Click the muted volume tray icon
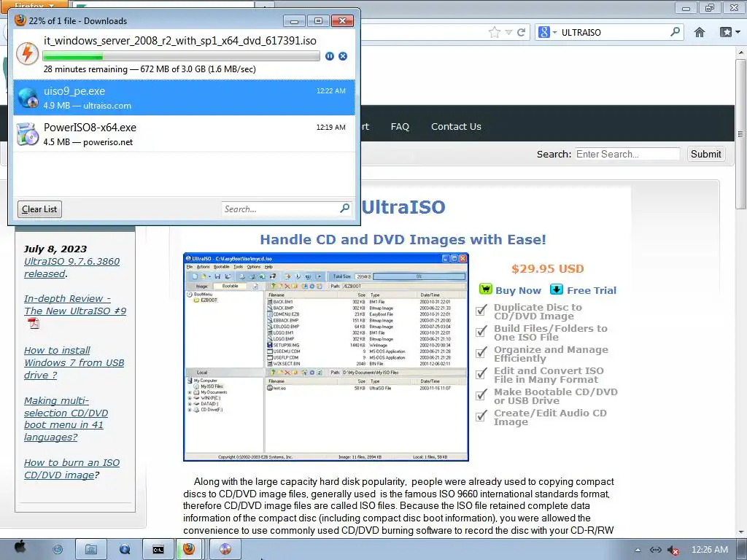 click(673, 550)
